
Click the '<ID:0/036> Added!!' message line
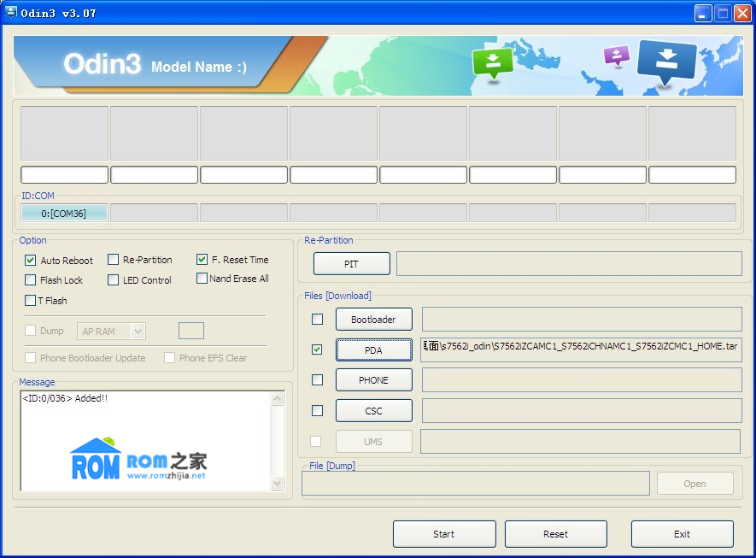click(x=65, y=398)
